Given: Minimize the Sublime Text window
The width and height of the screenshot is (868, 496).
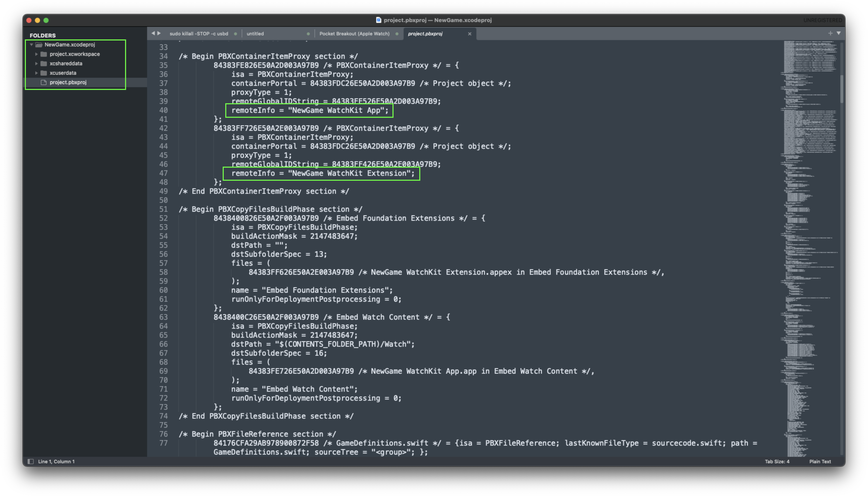Looking at the screenshot, I should [37, 20].
